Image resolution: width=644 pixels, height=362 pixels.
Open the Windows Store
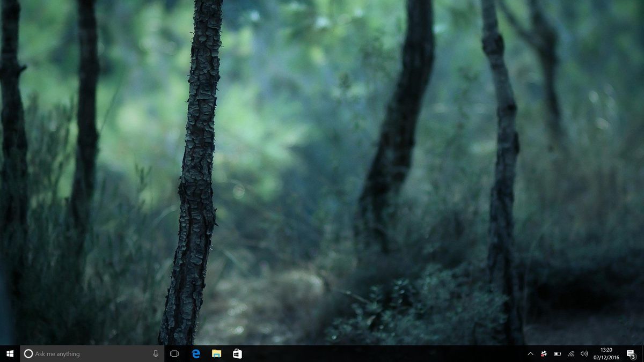(236, 353)
